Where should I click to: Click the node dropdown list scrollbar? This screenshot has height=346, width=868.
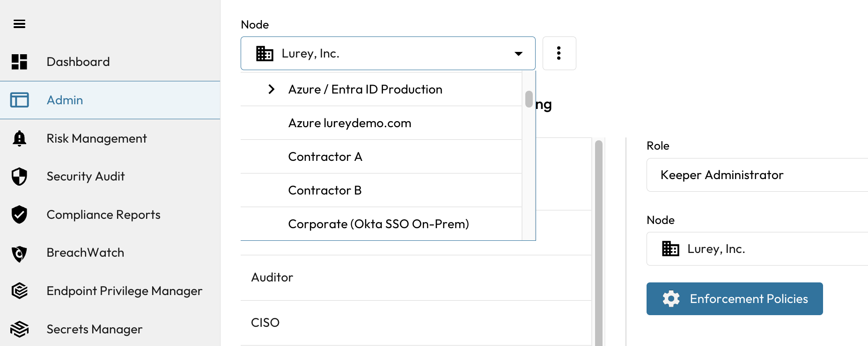529,99
